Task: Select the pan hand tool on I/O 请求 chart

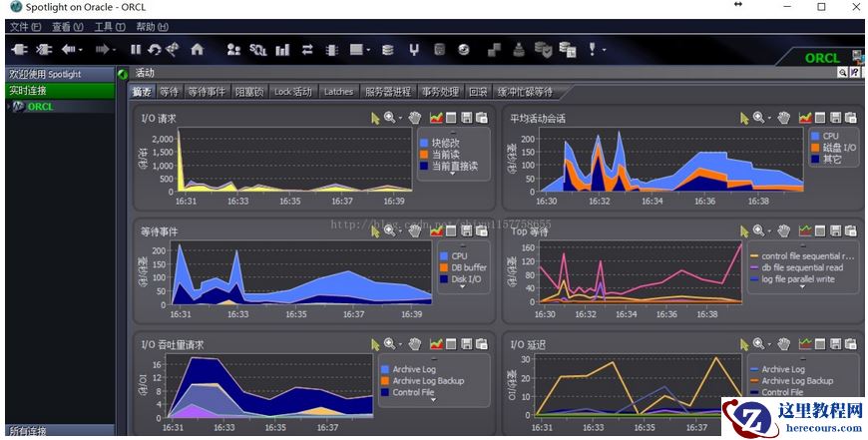Action: pyautogui.click(x=414, y=118)
